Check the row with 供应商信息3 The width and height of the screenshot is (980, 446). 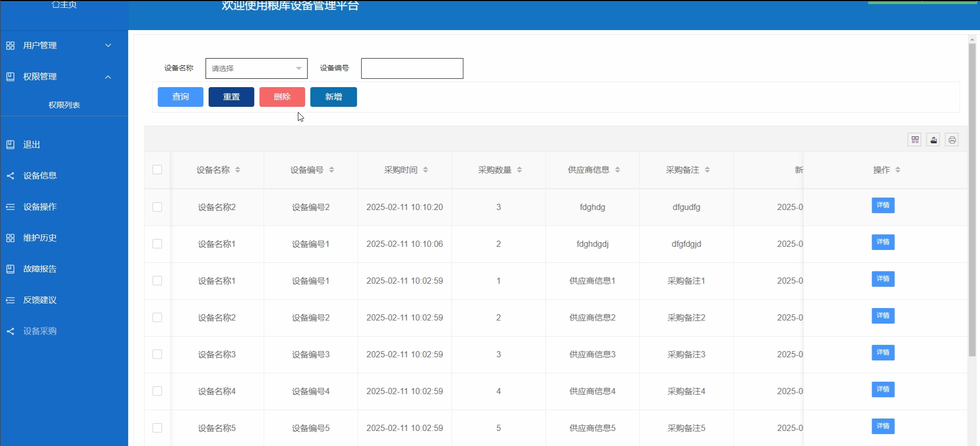(157, 354)
